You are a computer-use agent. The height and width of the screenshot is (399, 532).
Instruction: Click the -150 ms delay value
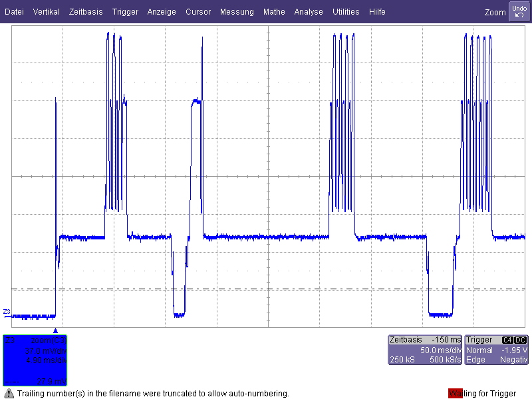(x=446, y=340)
